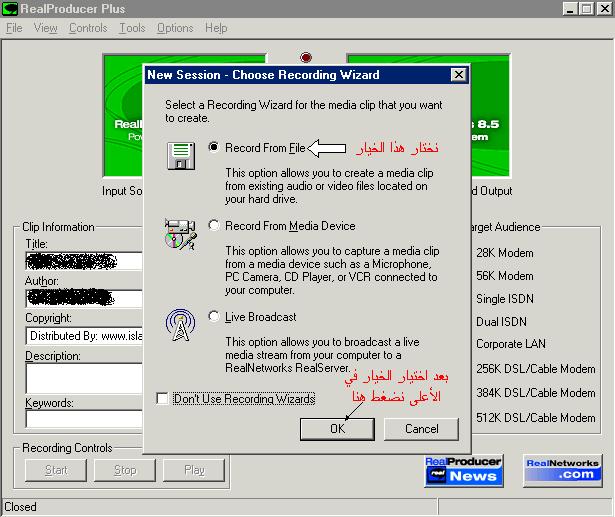Screen dimensions: 615x517
Task: Confirm the wizard with OK
Action: pos(337,429)
